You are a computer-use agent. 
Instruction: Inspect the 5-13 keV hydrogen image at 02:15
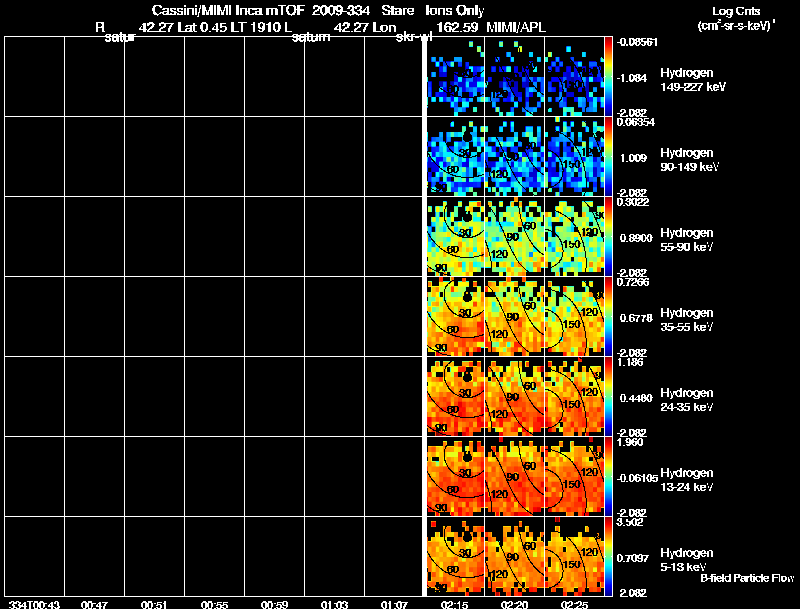455,556
